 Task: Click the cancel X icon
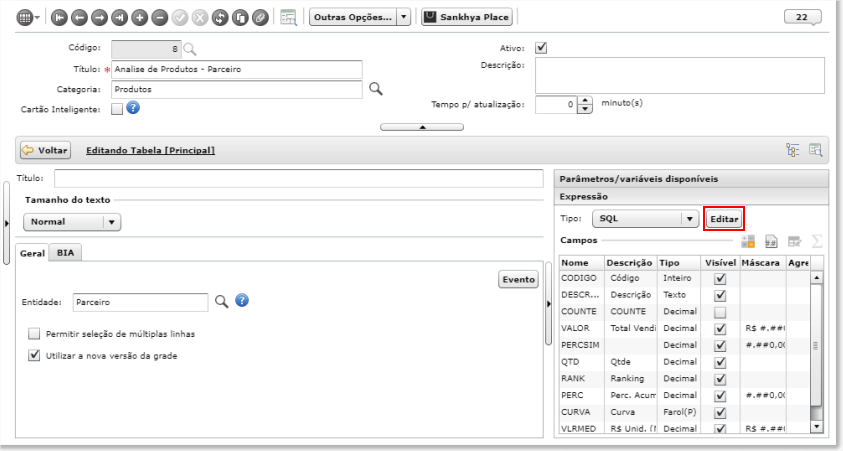(x=200, y=18)
